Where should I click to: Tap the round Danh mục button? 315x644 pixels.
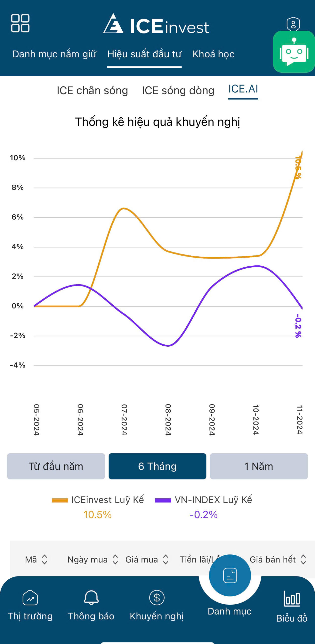tap(230, 575)
